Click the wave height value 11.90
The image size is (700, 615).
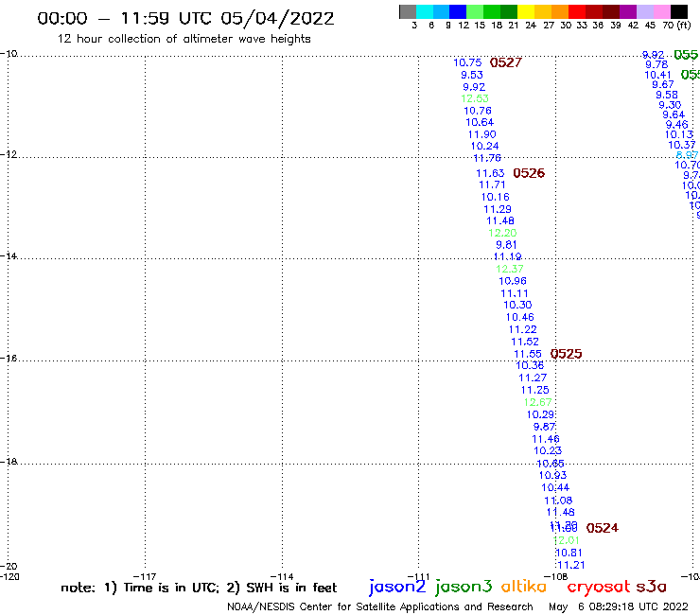(482, 134)
